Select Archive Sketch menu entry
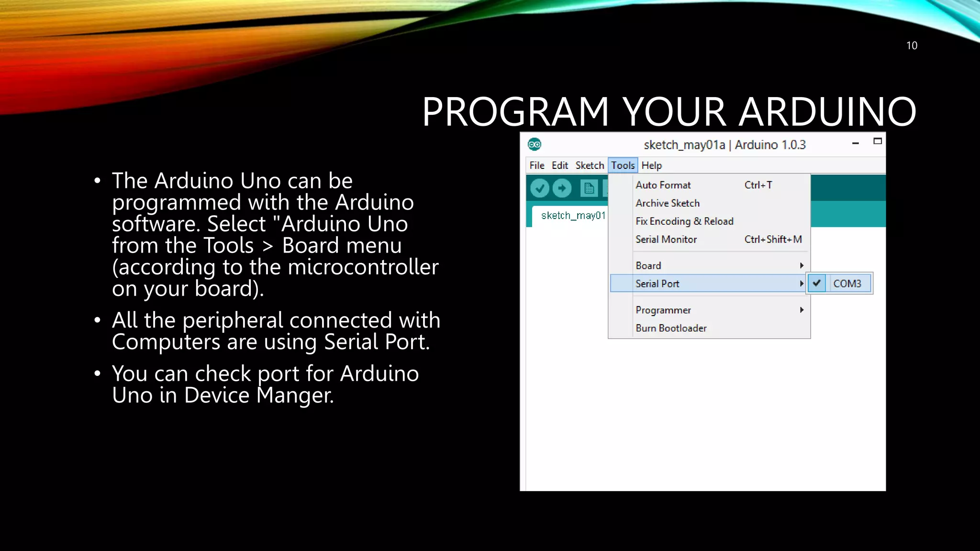This screenshot has width=980, height=551. pyautogui.click(x=710, y=203)
